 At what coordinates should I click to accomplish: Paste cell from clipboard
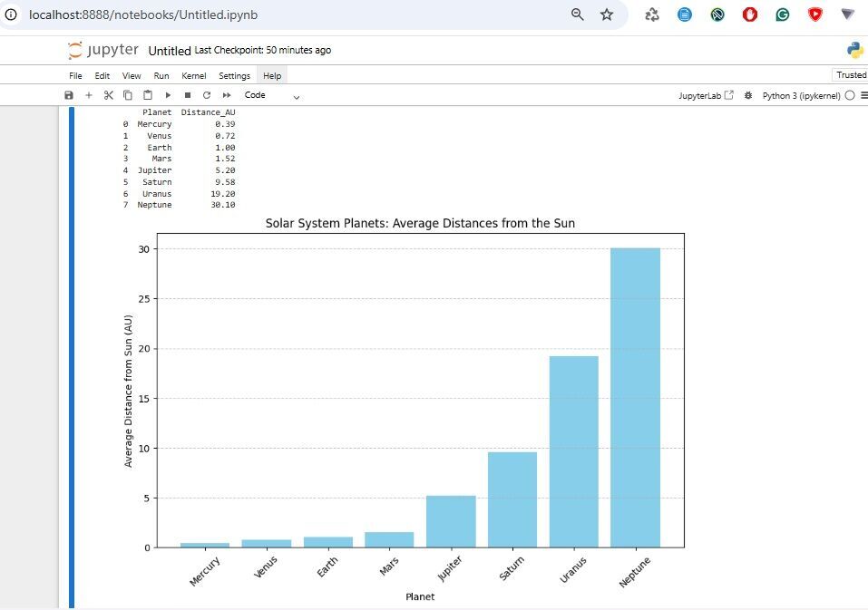(x=147, y=95)
